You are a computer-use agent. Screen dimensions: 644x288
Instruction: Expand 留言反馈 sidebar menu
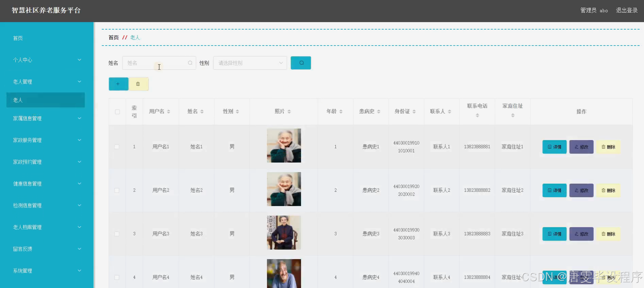point(47,249)
